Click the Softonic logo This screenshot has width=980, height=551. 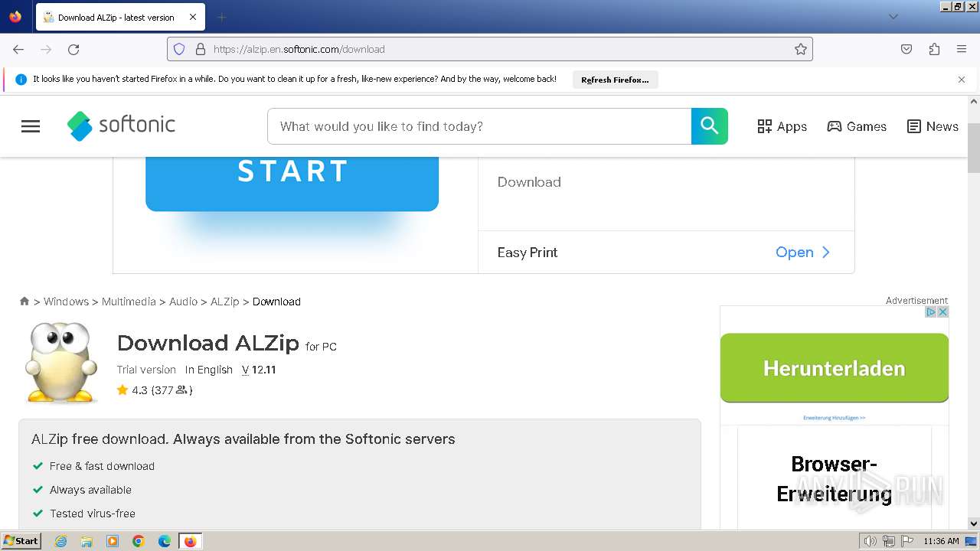coord(121,126)
